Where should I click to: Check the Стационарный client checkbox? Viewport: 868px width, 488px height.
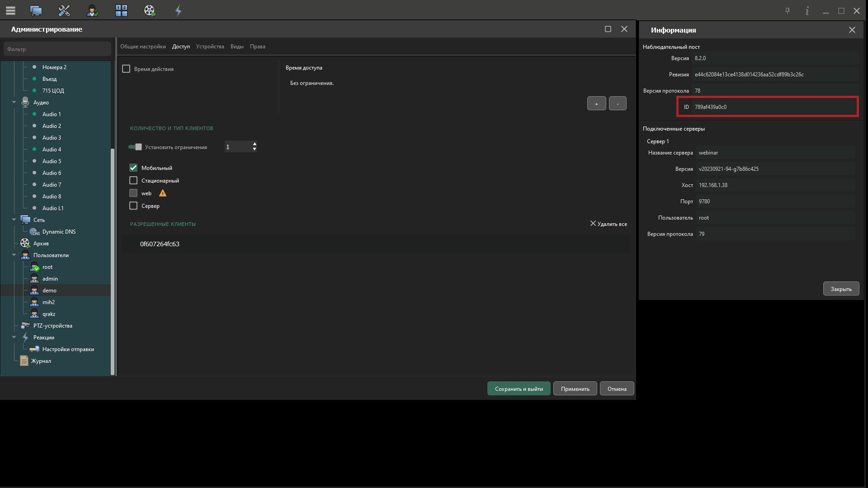[133, 180]
